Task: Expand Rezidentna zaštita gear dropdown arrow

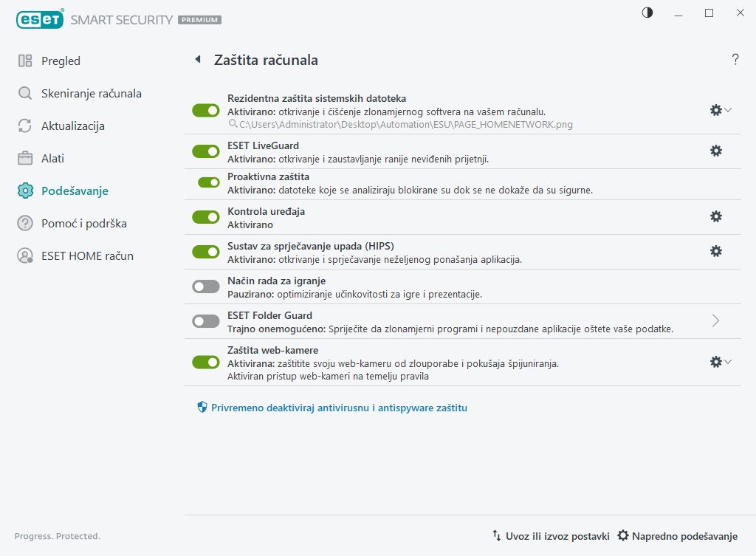Action: coord(728,110)
